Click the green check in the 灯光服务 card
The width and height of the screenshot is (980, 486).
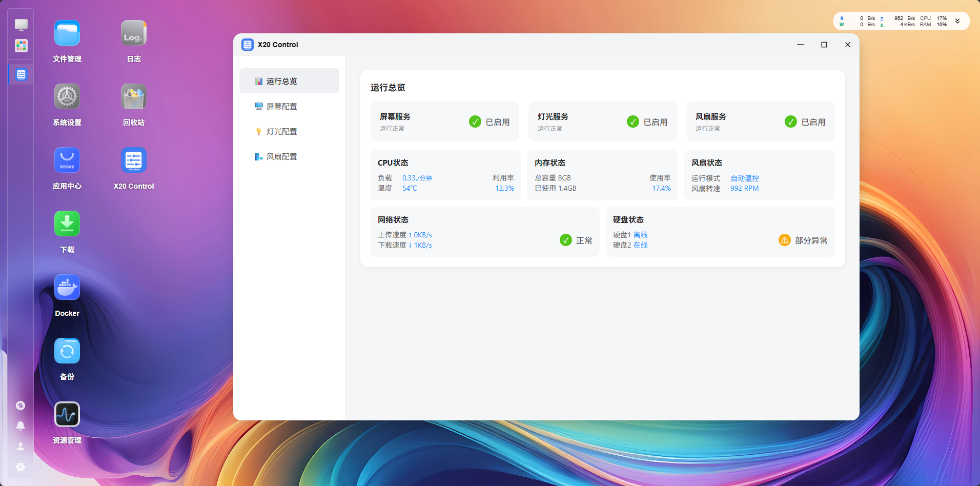pos(633,121)
